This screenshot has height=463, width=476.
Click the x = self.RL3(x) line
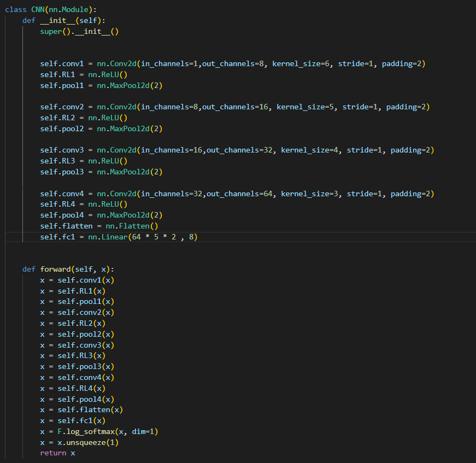73,355
